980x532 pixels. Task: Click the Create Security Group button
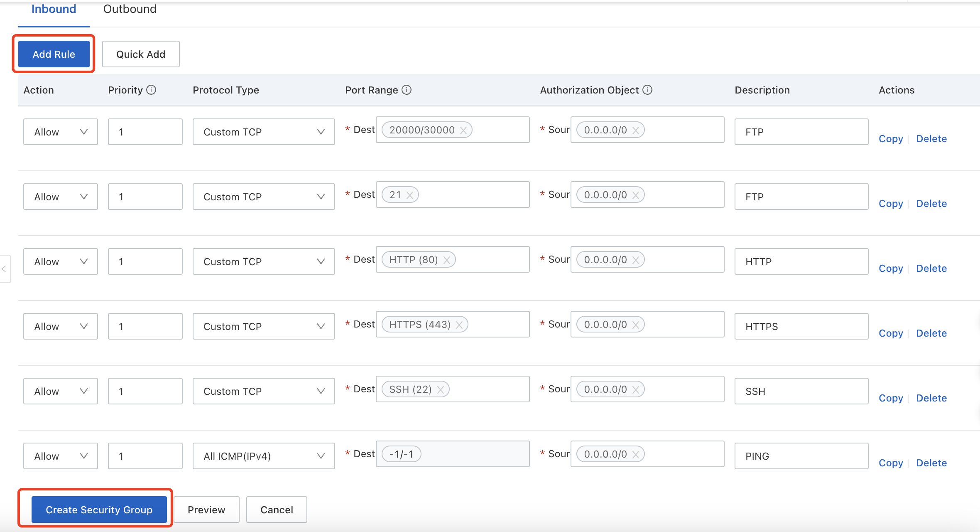100,509
